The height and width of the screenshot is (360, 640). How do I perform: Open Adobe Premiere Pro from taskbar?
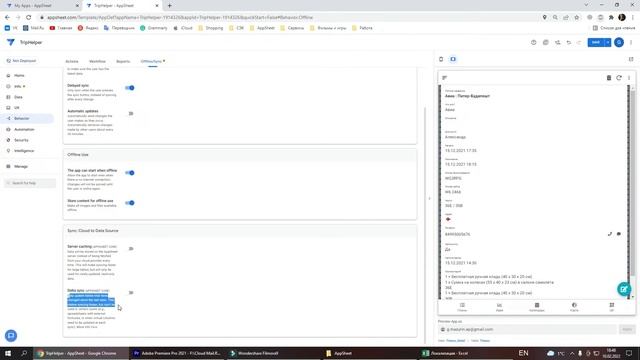pyautogui.click(x=177, y=353)
